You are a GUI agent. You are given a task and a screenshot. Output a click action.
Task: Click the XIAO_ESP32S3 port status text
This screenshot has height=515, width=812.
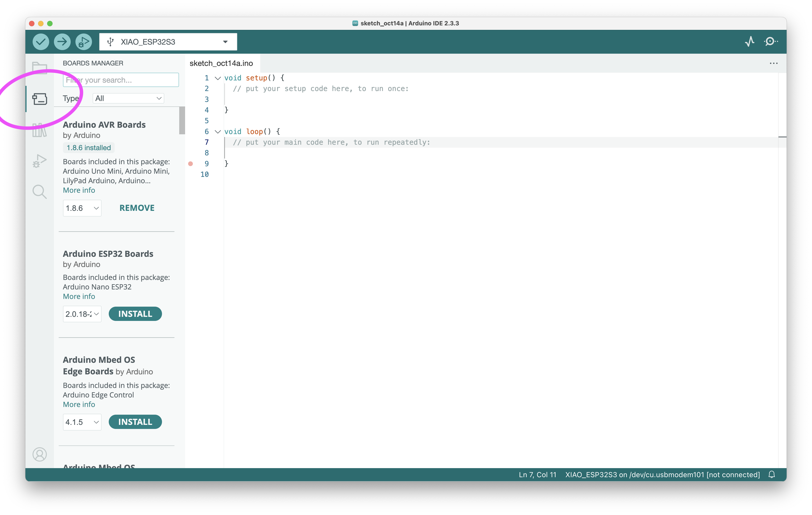click(663, 474)
